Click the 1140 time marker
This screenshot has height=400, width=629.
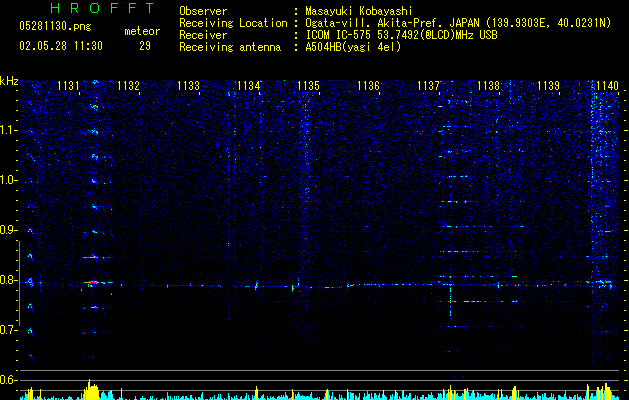(607, 85)
